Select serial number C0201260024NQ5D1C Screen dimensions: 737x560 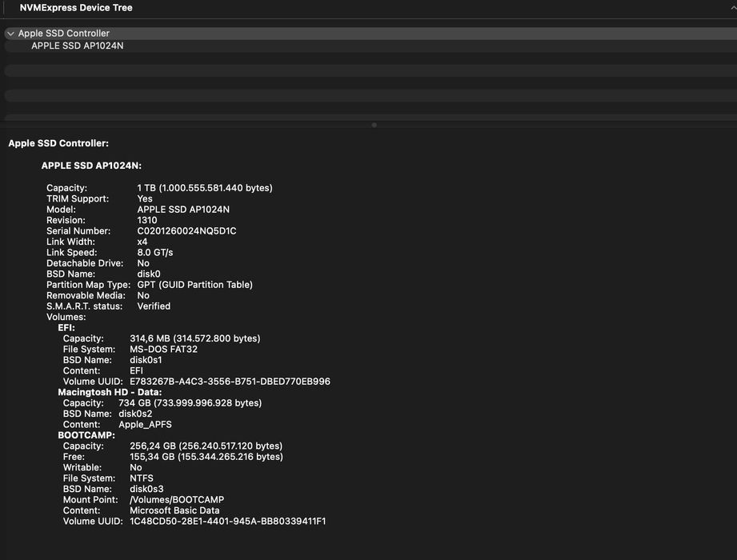tap(186, 231)
